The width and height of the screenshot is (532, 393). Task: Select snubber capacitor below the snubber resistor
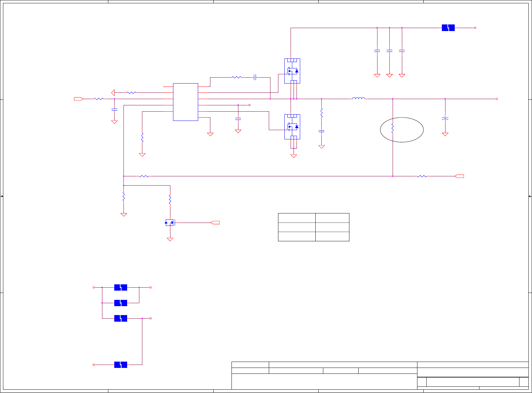click(x=321, y=131)
